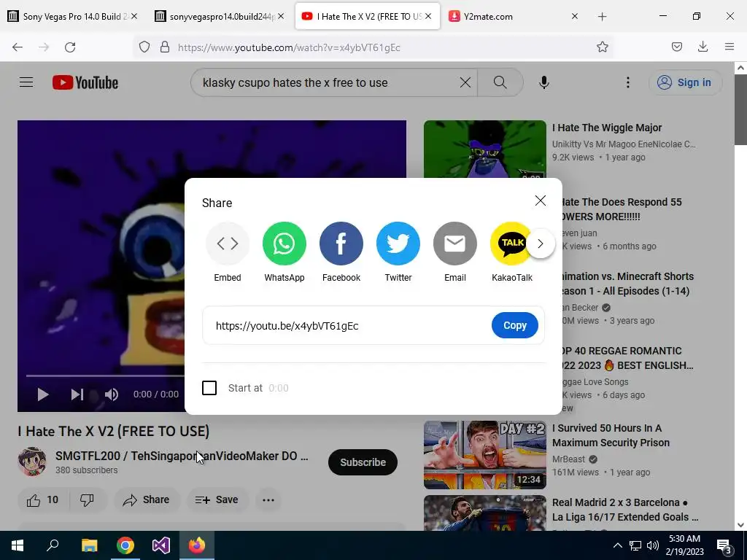The image size is (747, 560).
Task: Like the video thumbs up
Action: coord(42,500)
